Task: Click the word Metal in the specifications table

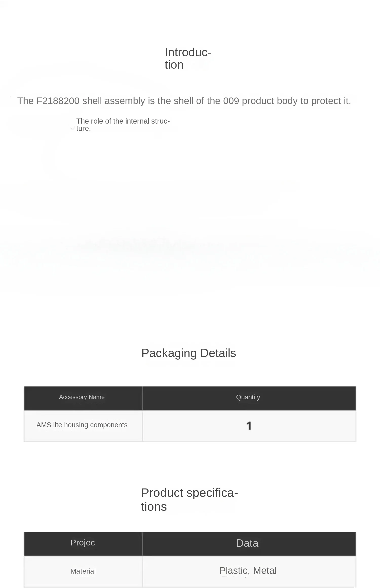Action: (x=265, y=571)
